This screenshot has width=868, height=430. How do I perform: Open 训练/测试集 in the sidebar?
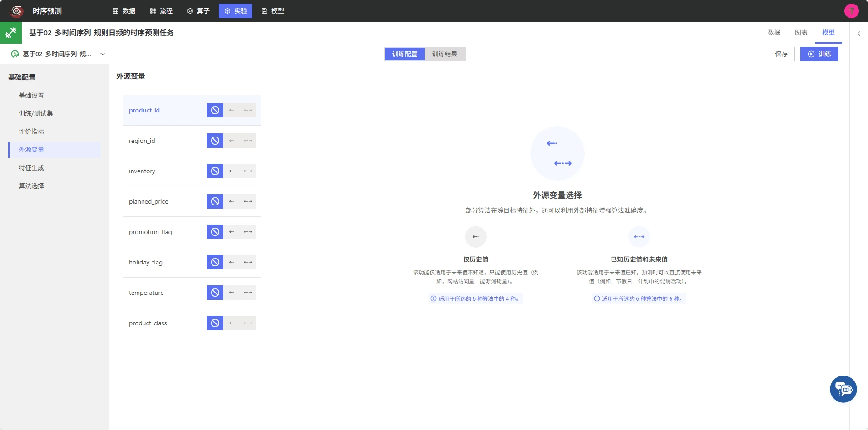point(54,113)
